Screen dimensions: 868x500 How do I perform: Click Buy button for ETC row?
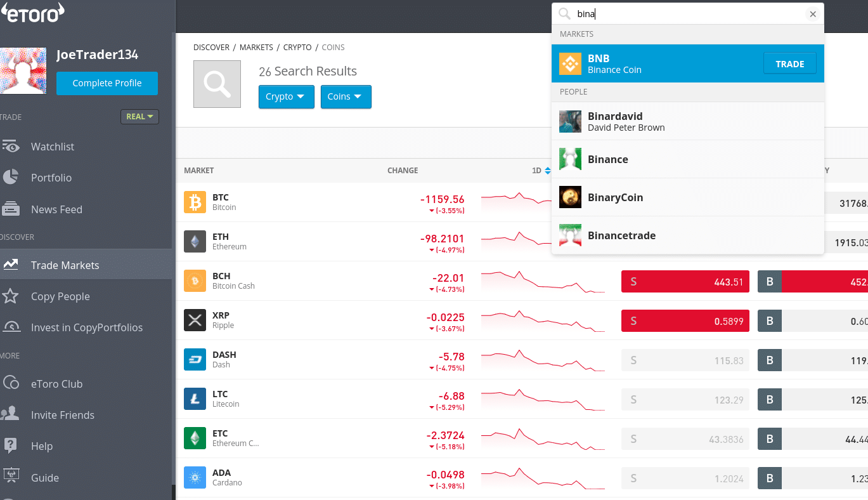pyautogui.click(x=813, y=439)
